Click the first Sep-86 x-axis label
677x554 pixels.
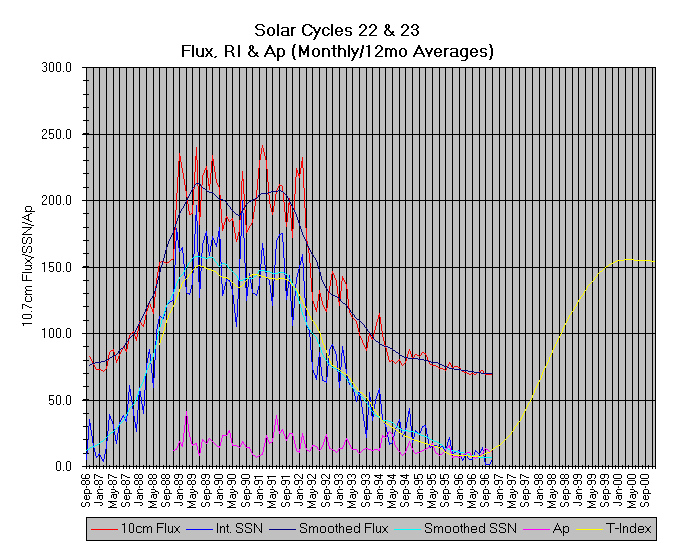click(x=89, y=486)
